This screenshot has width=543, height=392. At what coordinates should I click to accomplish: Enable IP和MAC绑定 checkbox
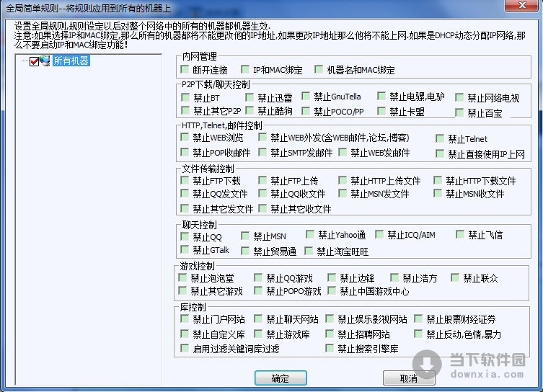point(245,70)
